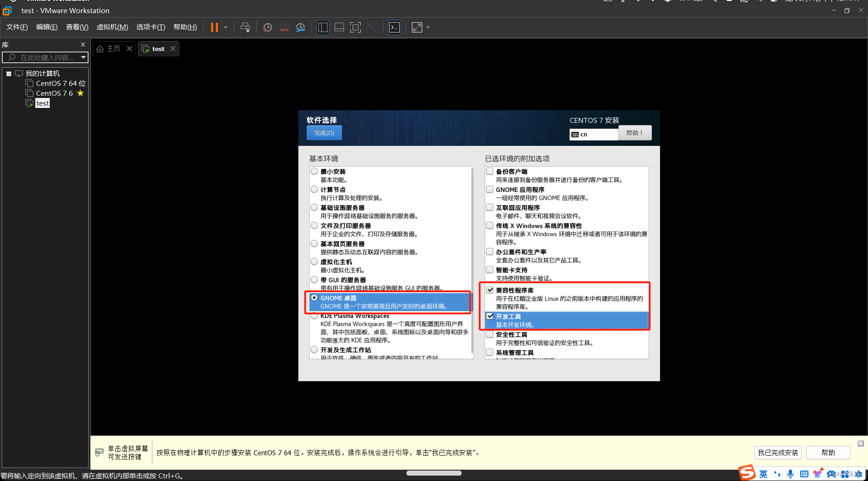Open the 帮助(H) menu
The image size is (868, 481).
(x=185, y=27)
